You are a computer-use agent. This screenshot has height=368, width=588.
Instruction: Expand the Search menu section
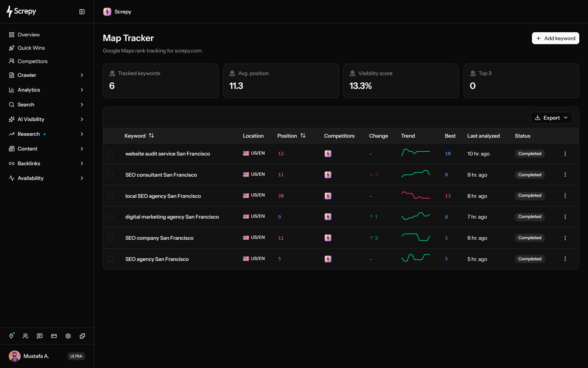point(47,105)
